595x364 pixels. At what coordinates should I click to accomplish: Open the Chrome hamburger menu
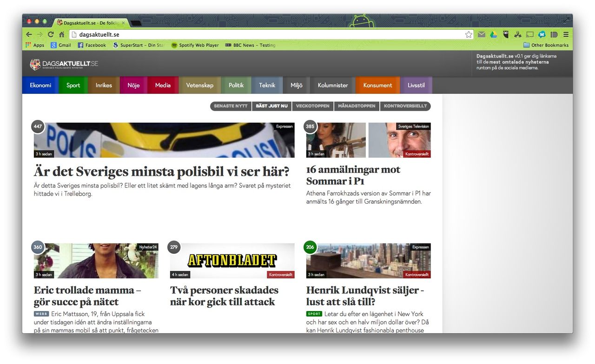566,34
